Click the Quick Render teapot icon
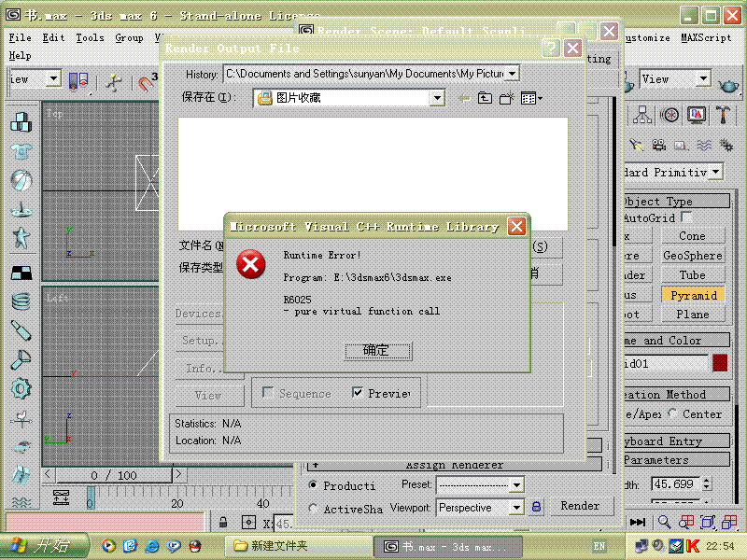 (x=728, y=86)
